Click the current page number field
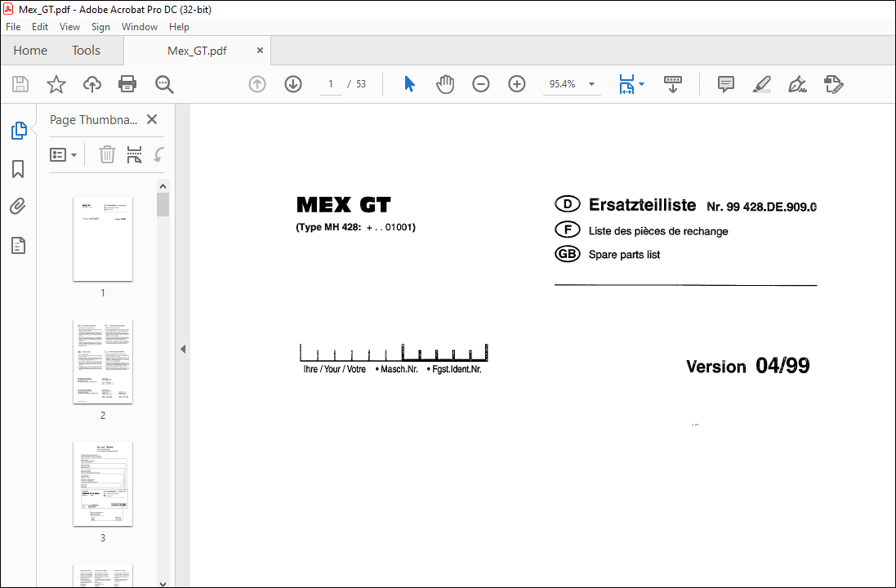Screen dimensions: 896x588 330,84
